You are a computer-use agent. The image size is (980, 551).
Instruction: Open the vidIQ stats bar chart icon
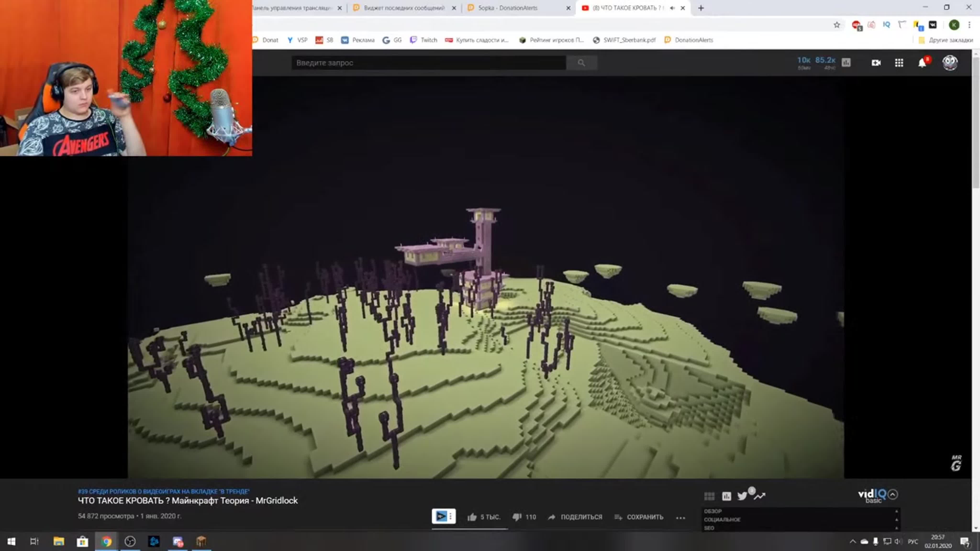coord(727,496)
